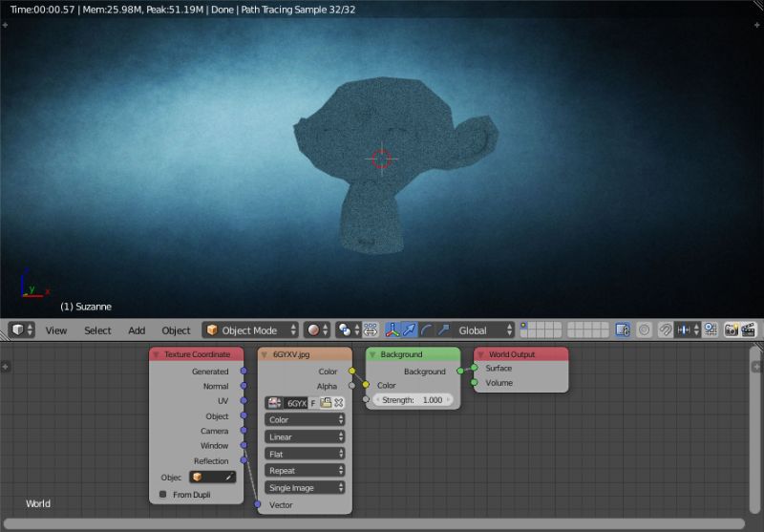
Task: Click the Volume input socket
Action: tap(474, 382)
